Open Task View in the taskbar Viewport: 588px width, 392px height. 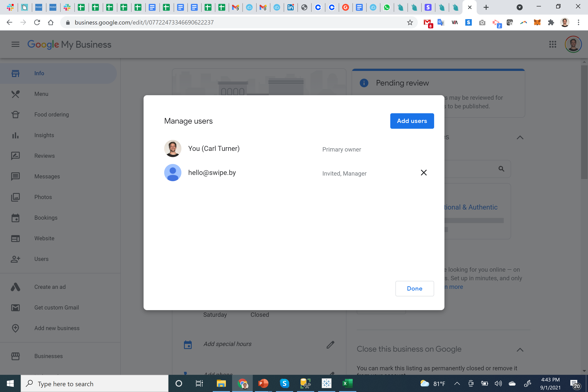point(199,383)
